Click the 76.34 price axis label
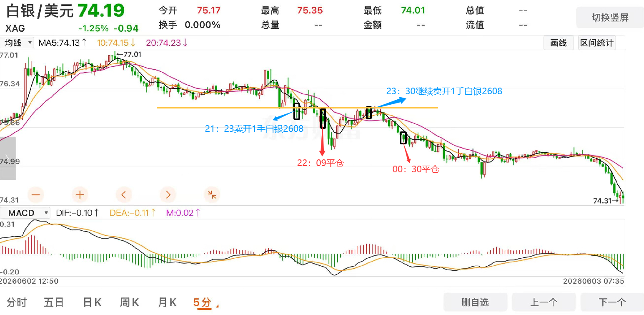The image size is (644, 315). [10, 84]
